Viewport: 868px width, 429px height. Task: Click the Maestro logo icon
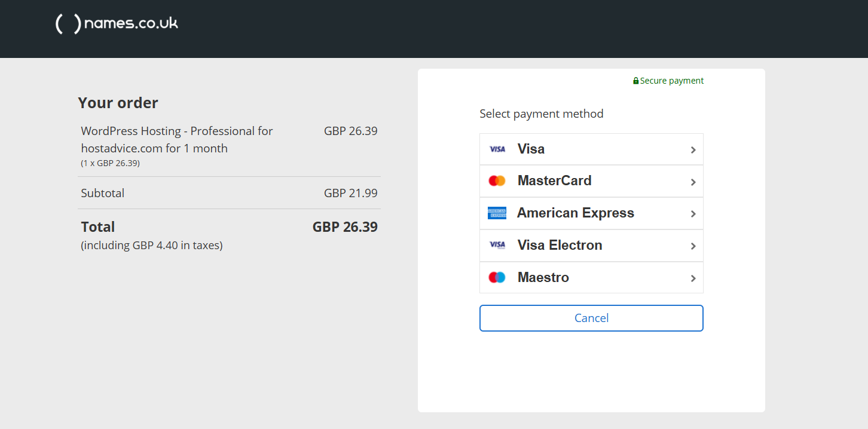[497, 278]
